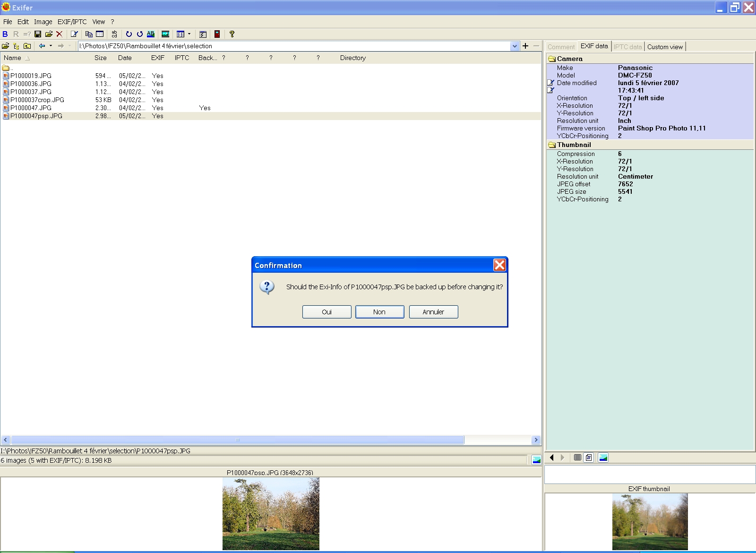Screen dimensions: 756x553
Task: Toggle image preview button in status bar
Action: 536,460
